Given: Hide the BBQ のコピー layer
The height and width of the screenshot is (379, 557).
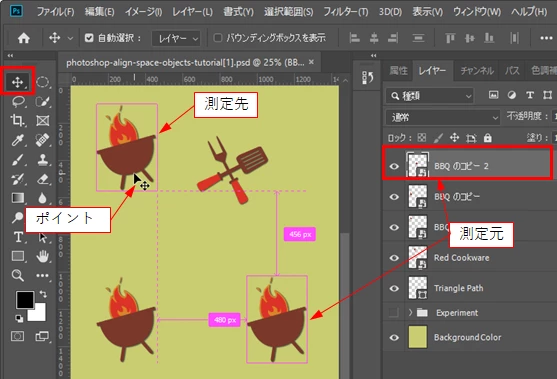Looking at the screenshot, I should click(394, 197).
